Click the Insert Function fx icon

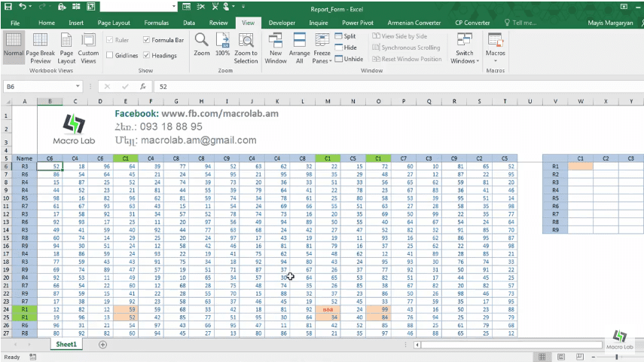tap(143, 87)
